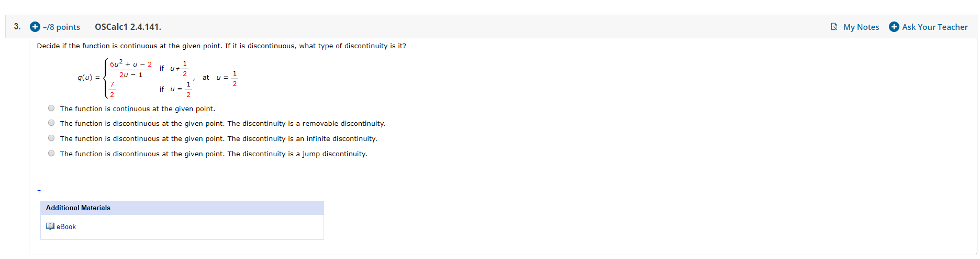Click the g(u) piecewise function formula
This screenshot has width=980, height=259.
pyautogui.click(x=158, y=78)
